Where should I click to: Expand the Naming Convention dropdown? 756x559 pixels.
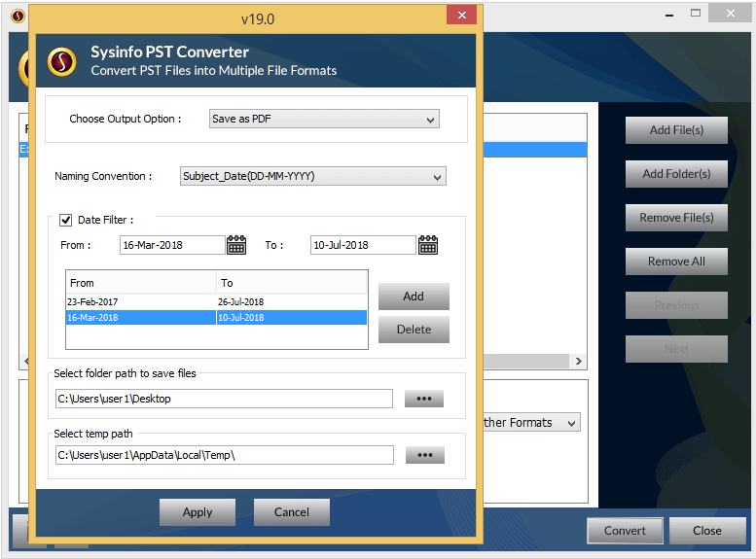[313, 176]
